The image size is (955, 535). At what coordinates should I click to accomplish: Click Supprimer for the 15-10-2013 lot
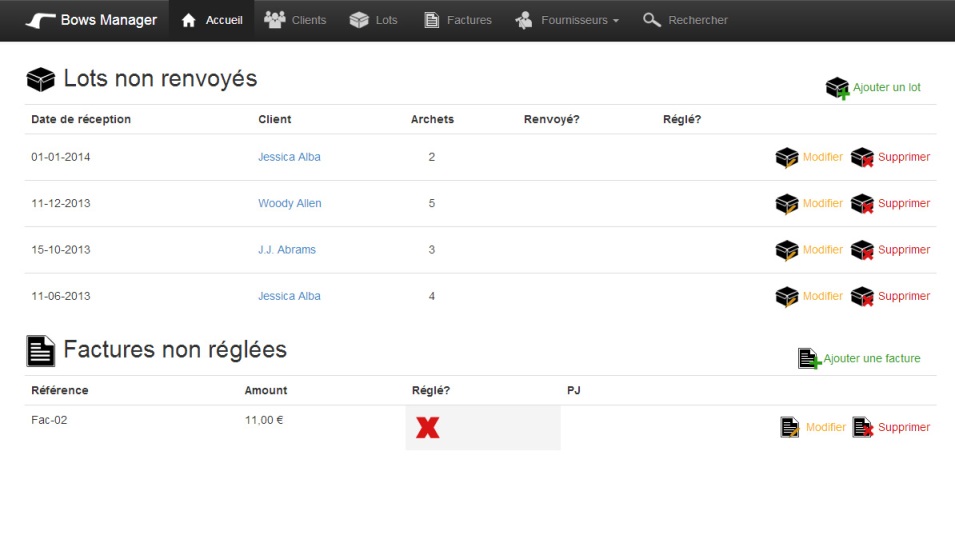point(904,250)
